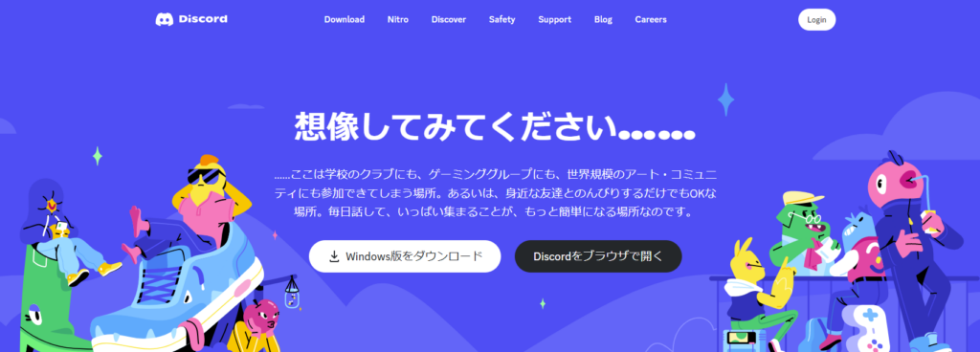Viewport: 980px width, 352px height.
Task: Click the Discord logo icon
Action: (165, 19)
